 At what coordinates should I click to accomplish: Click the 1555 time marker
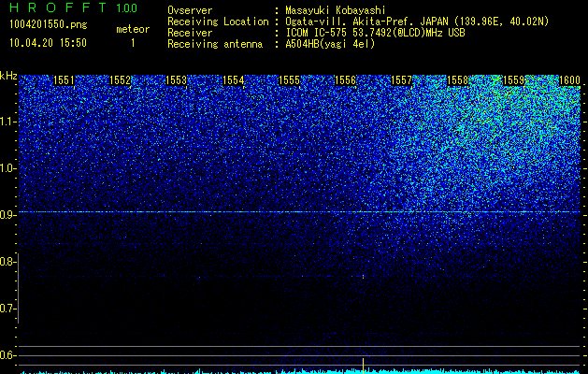click(x=289, y=80)
